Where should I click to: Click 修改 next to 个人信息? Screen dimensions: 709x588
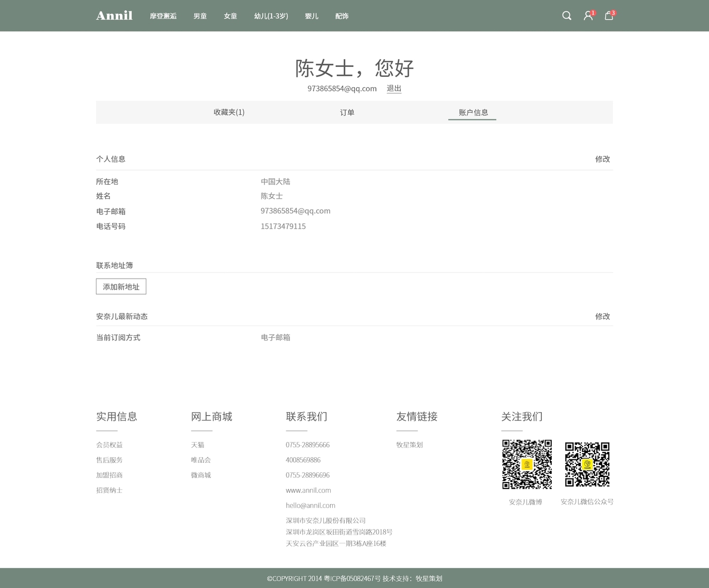pos(603,159)
